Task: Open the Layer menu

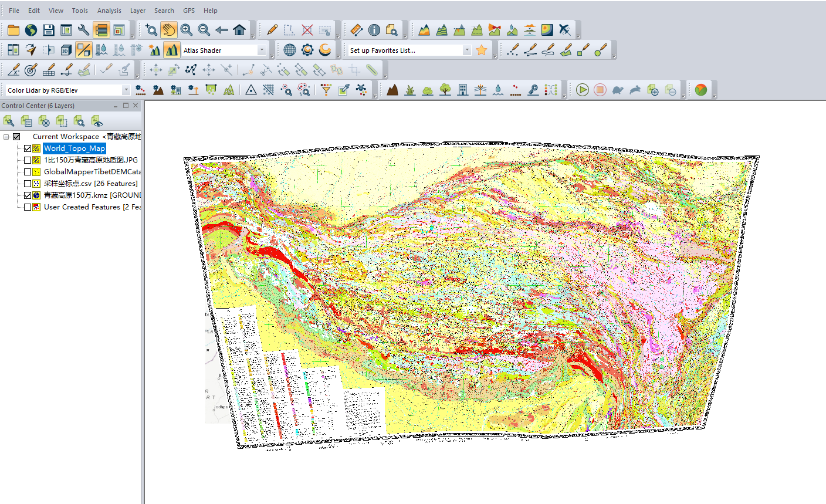Action: 138,11
